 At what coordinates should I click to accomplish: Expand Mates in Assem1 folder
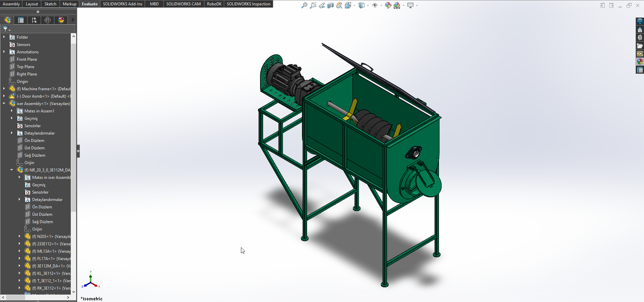pos(12,111)
